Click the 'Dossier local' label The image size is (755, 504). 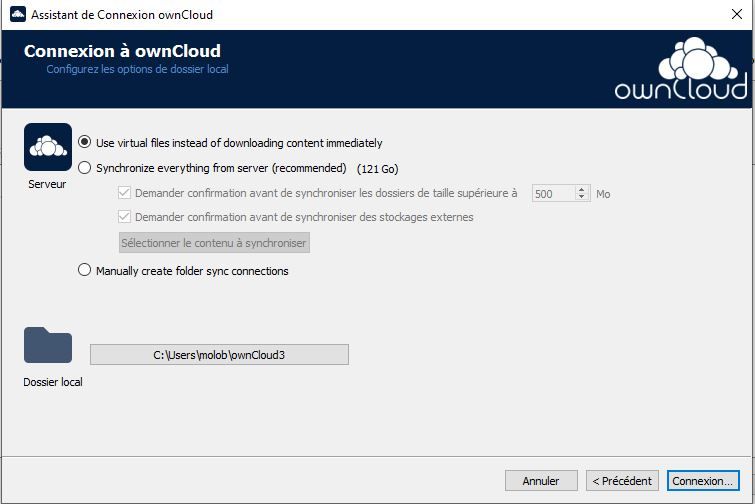(53, 382)
